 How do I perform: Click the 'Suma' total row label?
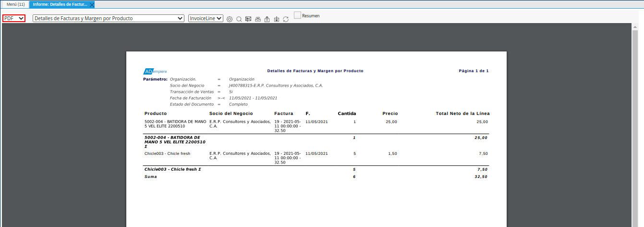150,177
